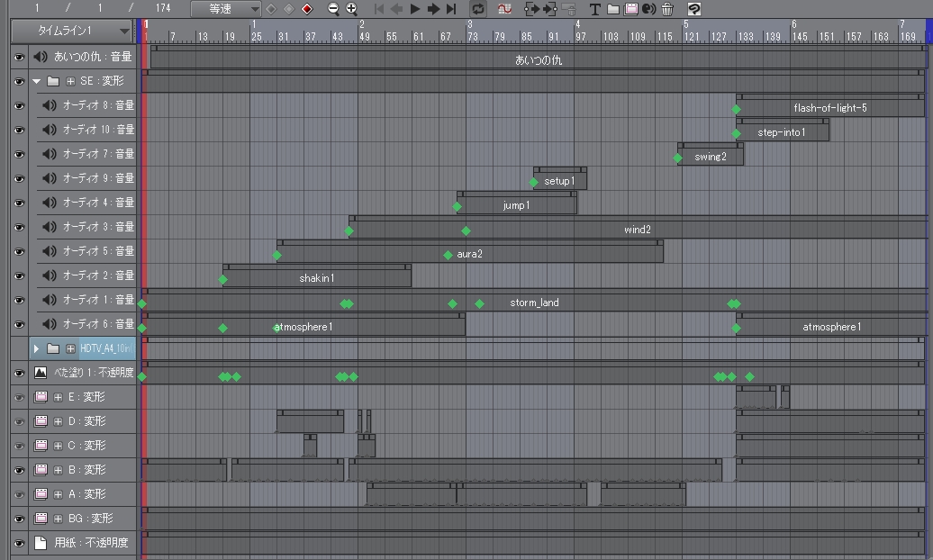Zoom in the timeline view

click(x=351, y=9)
